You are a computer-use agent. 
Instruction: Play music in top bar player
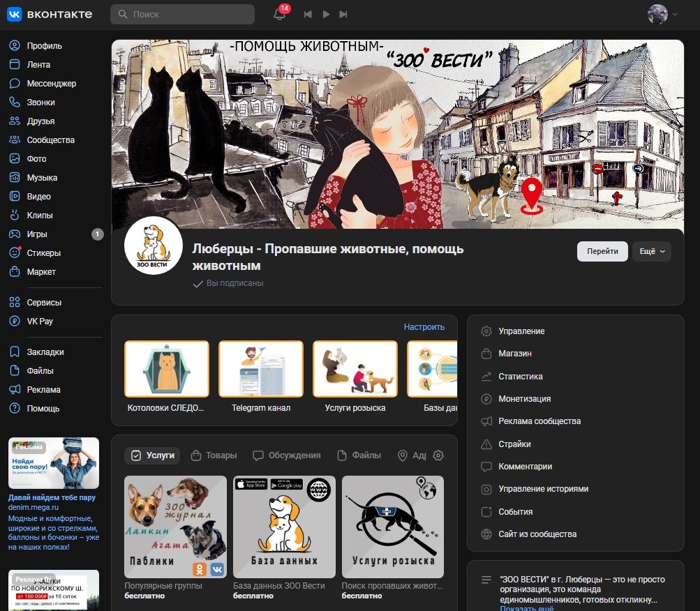click(327, 14)
